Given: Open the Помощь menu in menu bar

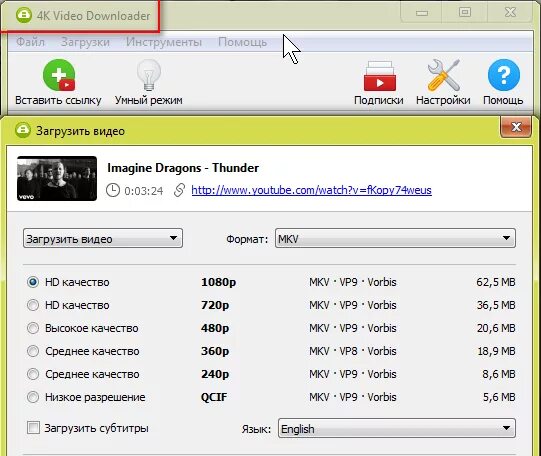Looking at the screenshot, I should coord(243,42).
